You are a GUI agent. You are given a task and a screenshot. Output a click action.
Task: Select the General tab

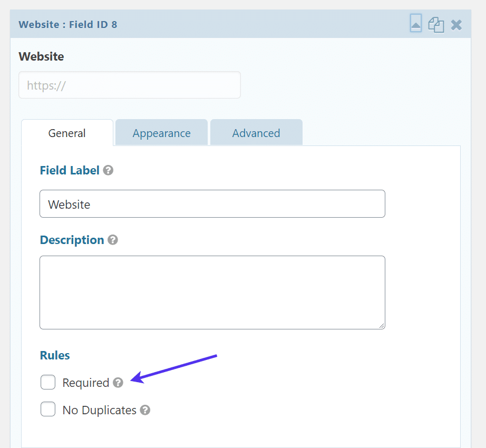pos(67,133)
